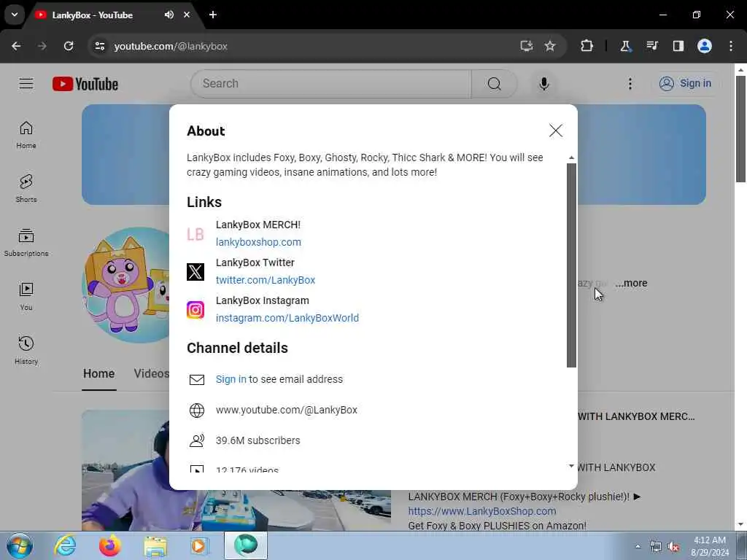
Task: Click the address bar URL
Action: click(x=171, y=46)
